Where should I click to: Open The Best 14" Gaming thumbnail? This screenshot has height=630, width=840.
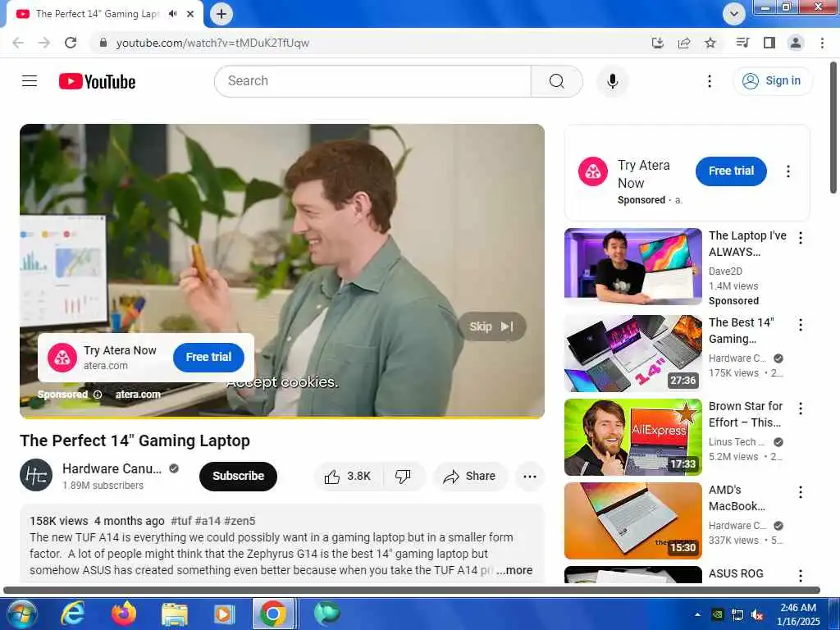coord(632,353)
